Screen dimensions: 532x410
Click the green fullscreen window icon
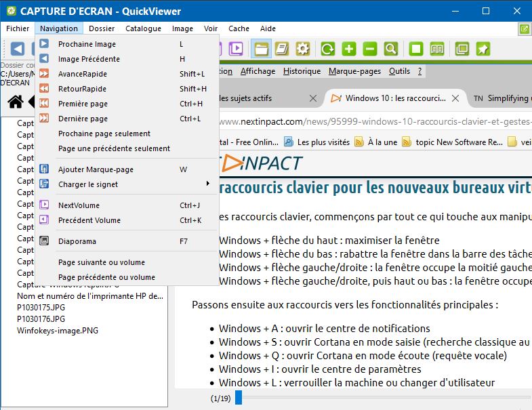[x=462, y=49]
